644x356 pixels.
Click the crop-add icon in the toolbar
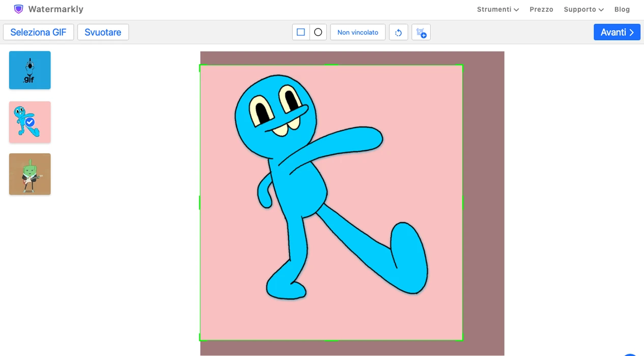(x=421, y=32)
